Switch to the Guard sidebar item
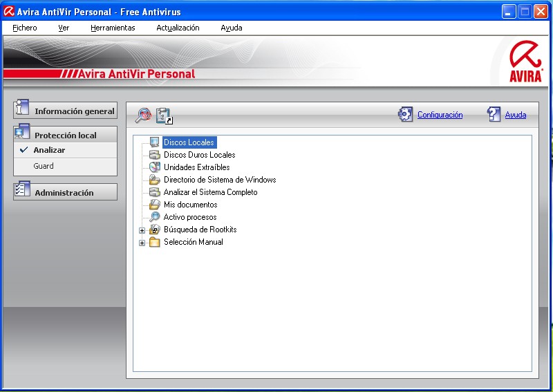Viewport: 553px width, 392px height. tap(65, 166)
